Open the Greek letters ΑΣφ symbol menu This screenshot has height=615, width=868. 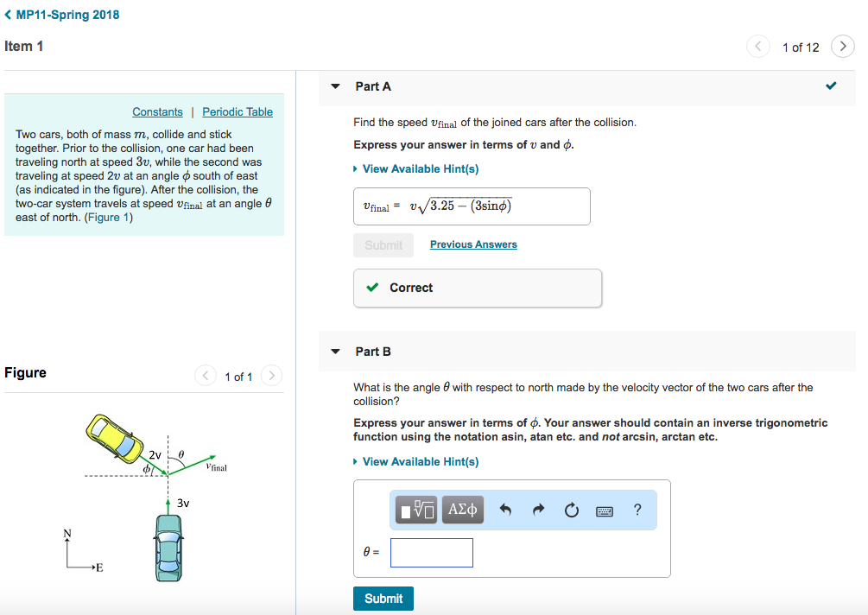point(463,510)
